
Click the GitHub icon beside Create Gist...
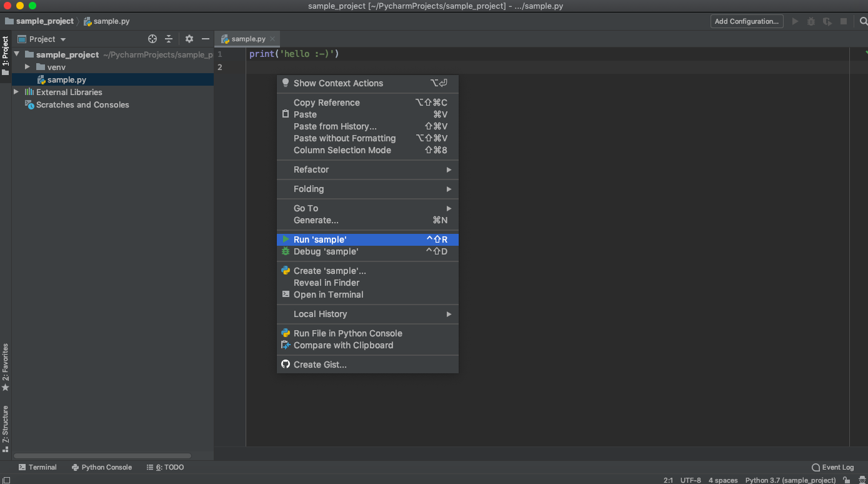tap(286, 365)
